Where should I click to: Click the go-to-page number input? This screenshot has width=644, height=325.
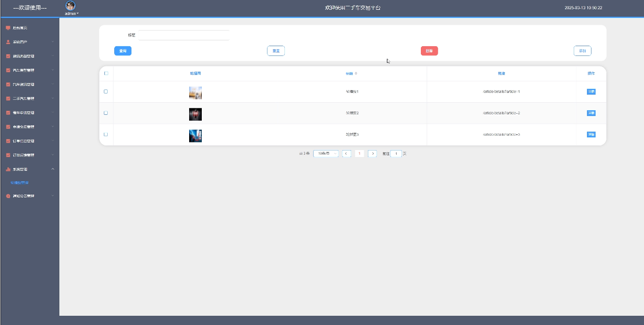point(396,154)
